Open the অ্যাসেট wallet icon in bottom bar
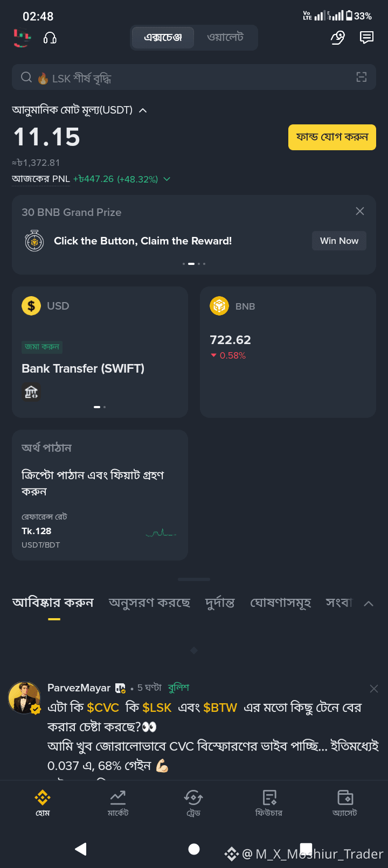Viewport: 388px width, 868px height. pyautogui.click(x=345, y=803)
